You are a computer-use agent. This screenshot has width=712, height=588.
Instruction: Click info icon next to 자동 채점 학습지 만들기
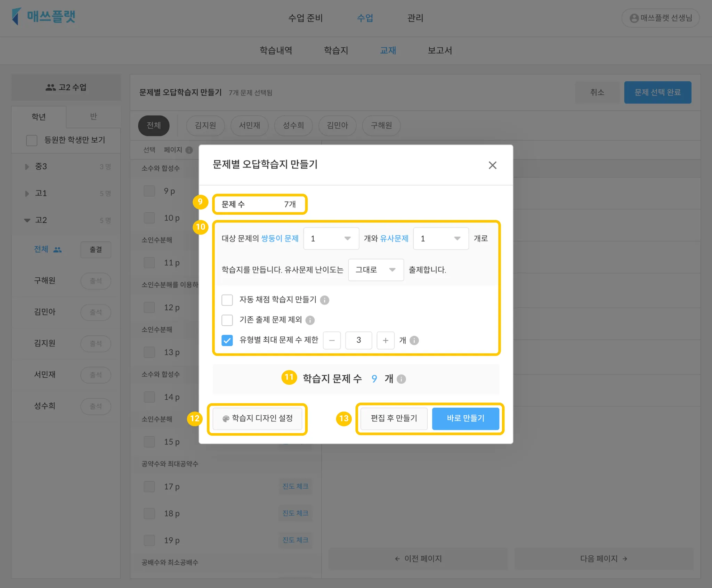[324, 300]
